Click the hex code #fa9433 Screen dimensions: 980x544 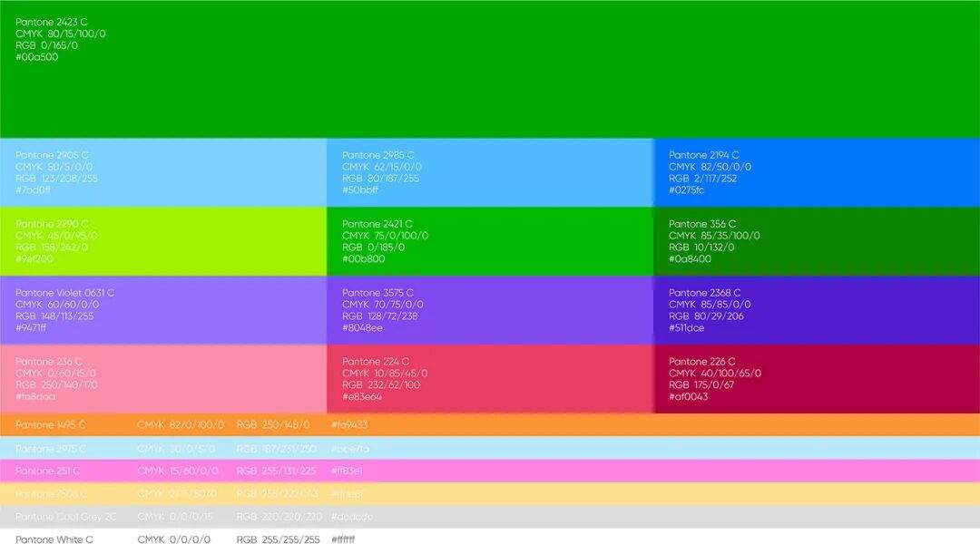pyautogui.click(x=349, y=424)
